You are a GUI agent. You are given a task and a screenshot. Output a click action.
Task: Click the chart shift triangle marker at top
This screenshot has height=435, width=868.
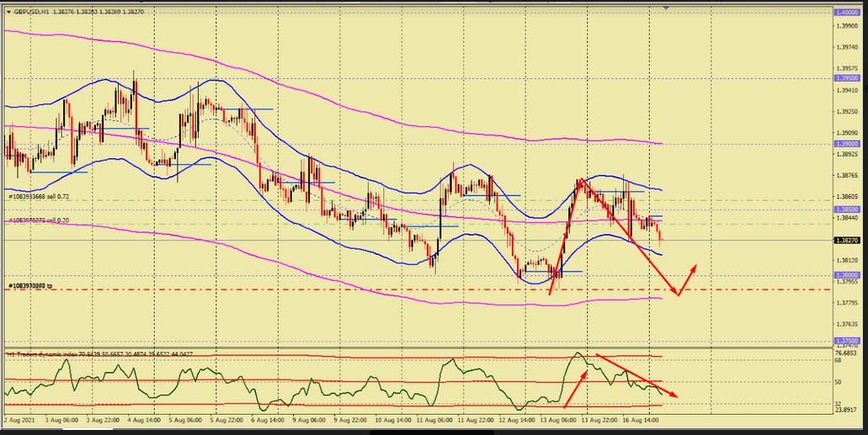point(667,8)
